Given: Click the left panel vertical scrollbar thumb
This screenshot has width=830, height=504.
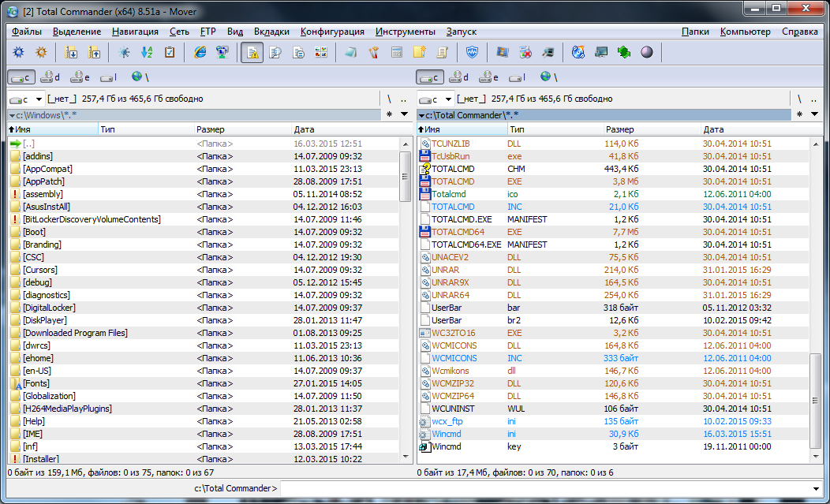Looking at the screenshot, I should [x=406, y=177].
